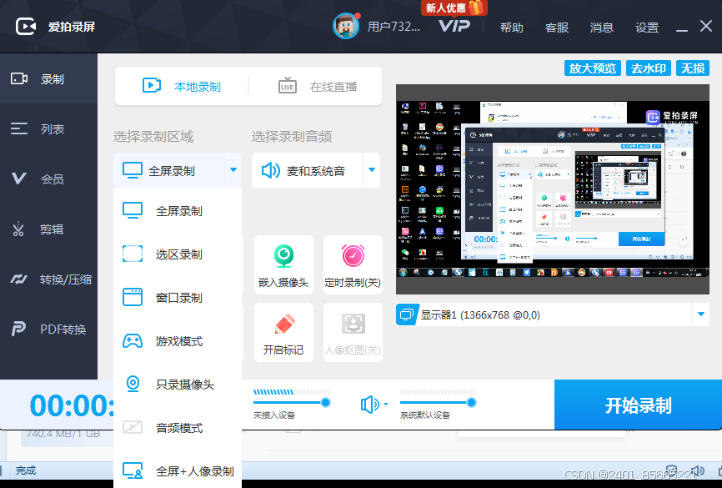Select 只录摄像头 in the dropdown list
The height and width of the screenshot is (488, 722).
(178, 384)
